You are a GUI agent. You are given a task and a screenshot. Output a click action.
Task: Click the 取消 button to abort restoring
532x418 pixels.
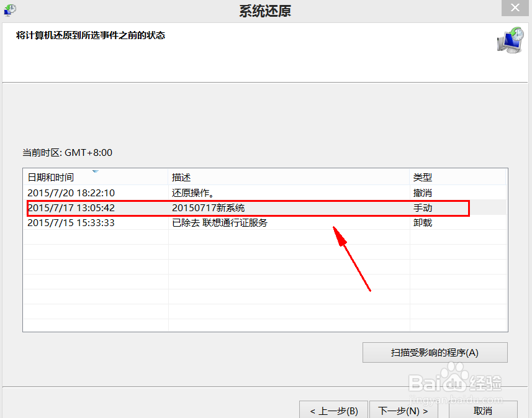[483, 411]
